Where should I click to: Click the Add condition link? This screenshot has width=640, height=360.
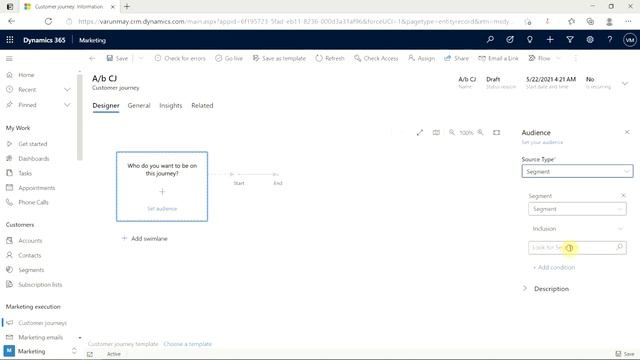point(554,267)
